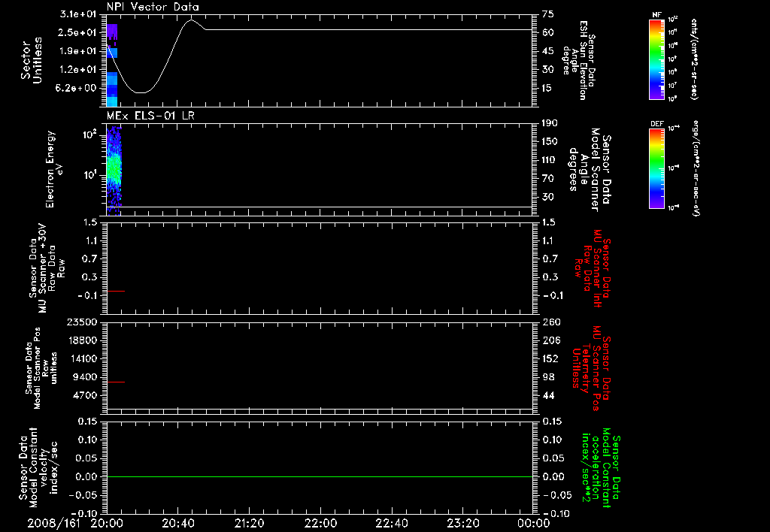
Task: Click the "23:20" time axis label
Action: click(462, 523)
